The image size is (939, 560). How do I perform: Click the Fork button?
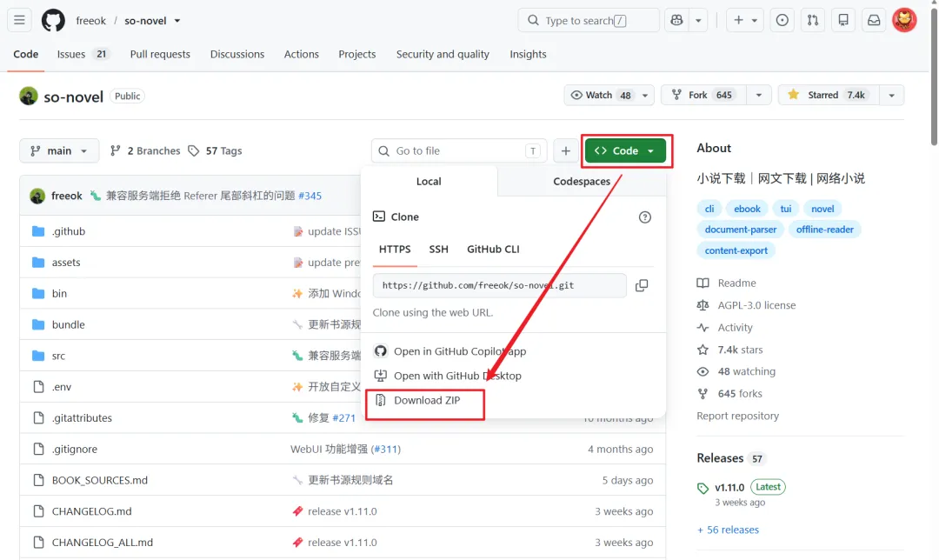point(703,96)
